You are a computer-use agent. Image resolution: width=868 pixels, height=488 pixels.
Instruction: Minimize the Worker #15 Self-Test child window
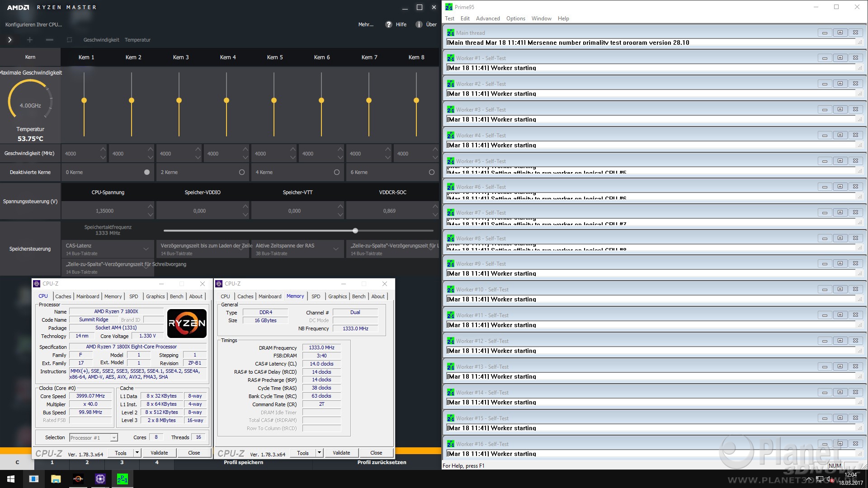coord(825,418)
